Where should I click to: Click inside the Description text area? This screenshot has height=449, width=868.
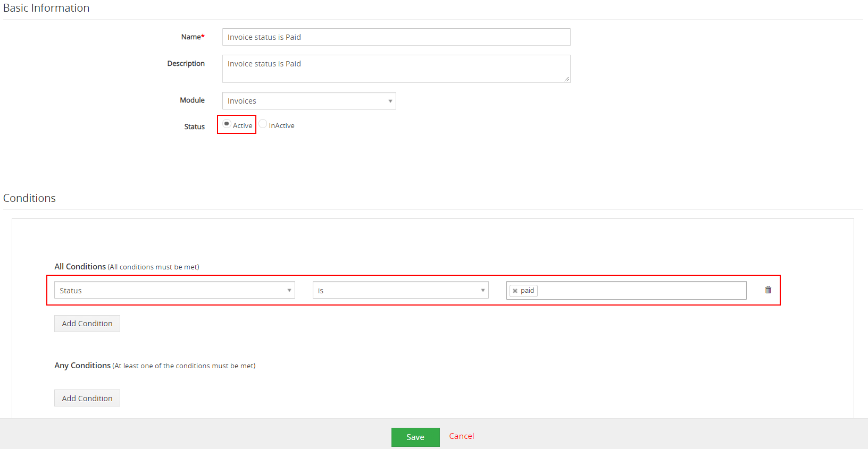click(396, 69)
